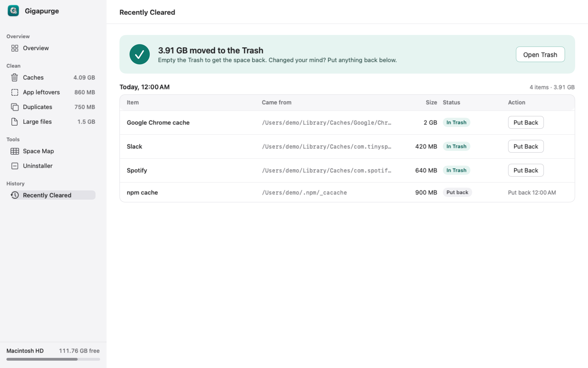Image resolution: width=588 pixels, height=368 pixels.
Task: Click the Open Trash button
Action: tap(540, 55)
